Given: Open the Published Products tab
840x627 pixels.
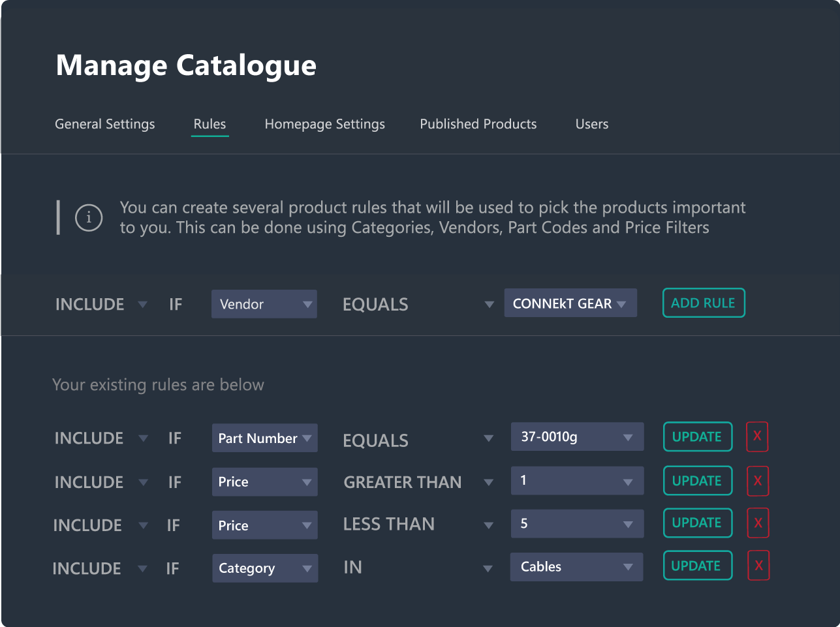Looking at the screenshot, I should point(478,124).
